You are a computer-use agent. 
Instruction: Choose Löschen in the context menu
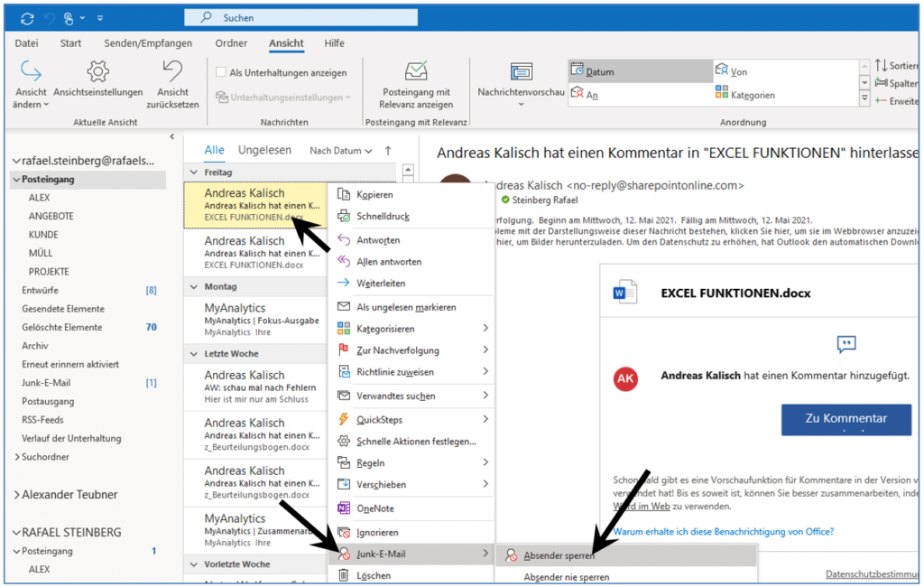coord(411,576)
